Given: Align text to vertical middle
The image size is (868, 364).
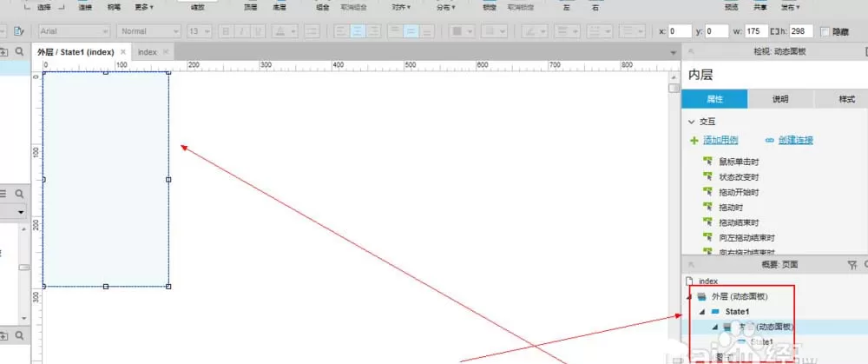Looking at the screenshot, I should pos(411,31).
